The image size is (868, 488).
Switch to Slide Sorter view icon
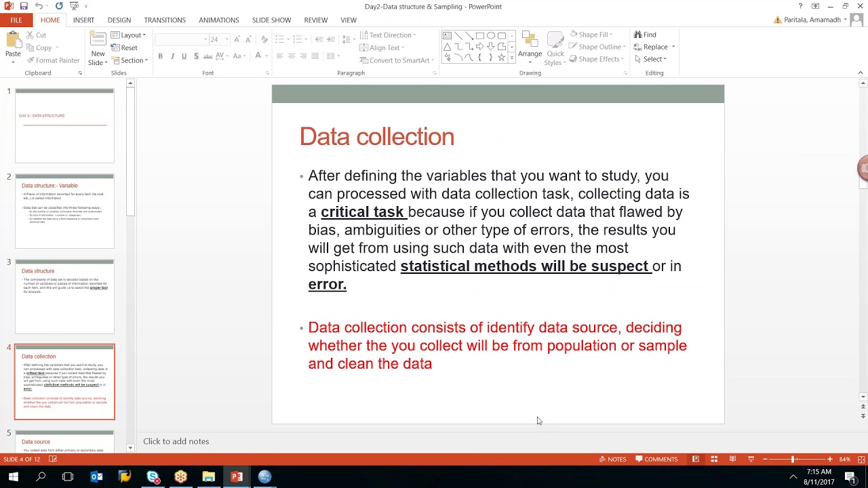714,460
